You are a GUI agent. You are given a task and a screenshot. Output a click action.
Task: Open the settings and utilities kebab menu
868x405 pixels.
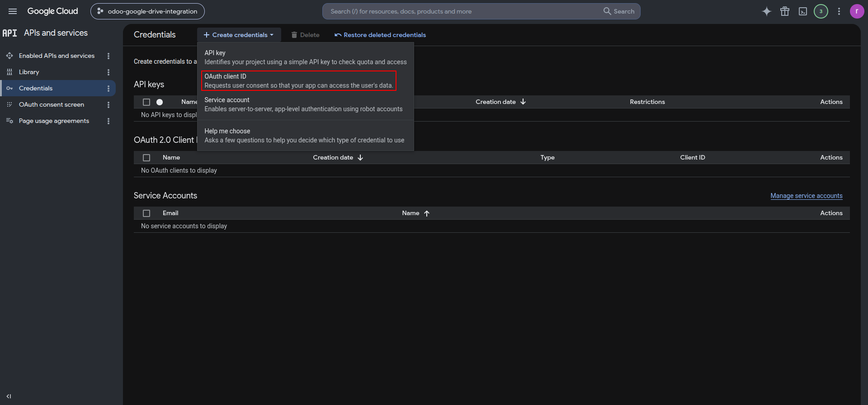839,11
